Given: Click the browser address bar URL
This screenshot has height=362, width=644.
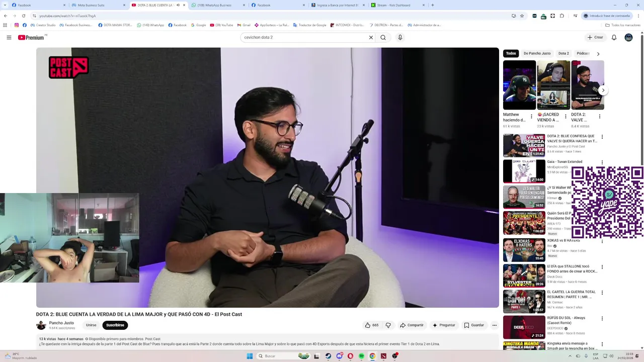Looking at the screenshot, I should (x=67, y=16).
